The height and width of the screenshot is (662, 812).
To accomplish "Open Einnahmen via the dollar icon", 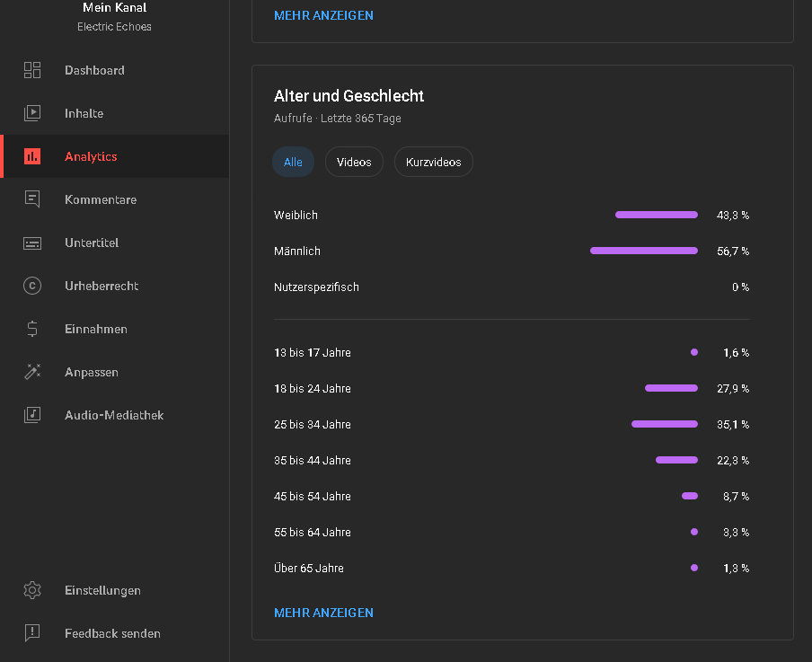I will (x=32, y=329).
